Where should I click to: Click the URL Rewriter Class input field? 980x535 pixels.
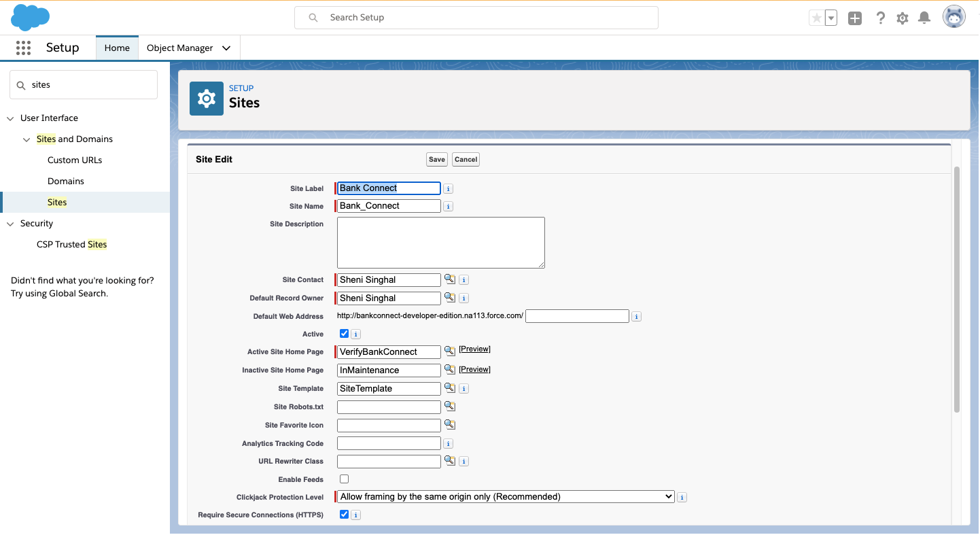point(389,462)
